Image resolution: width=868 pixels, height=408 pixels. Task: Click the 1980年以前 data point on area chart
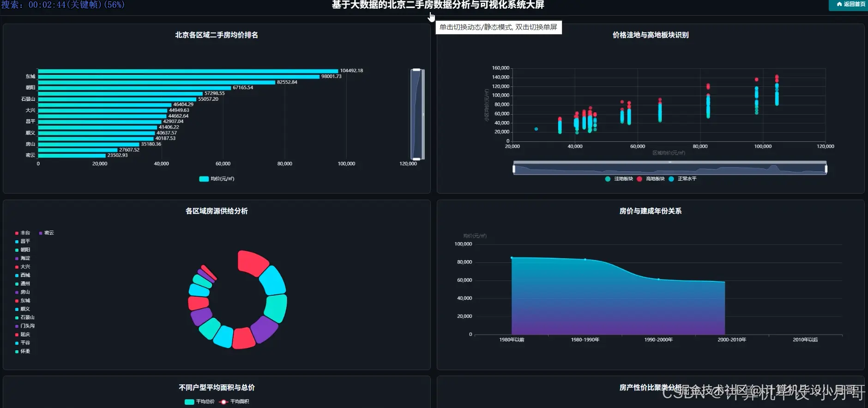512,257
